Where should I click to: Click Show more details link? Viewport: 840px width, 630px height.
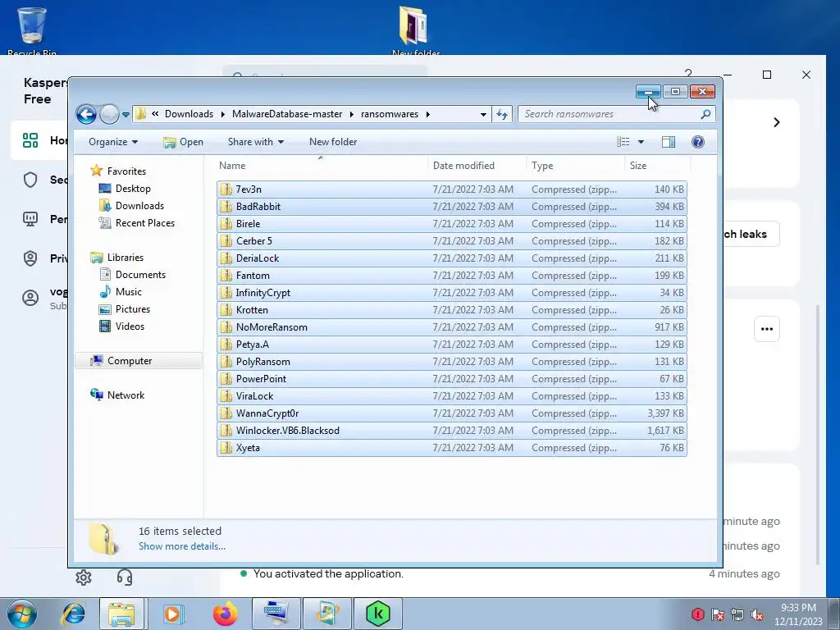182,546
